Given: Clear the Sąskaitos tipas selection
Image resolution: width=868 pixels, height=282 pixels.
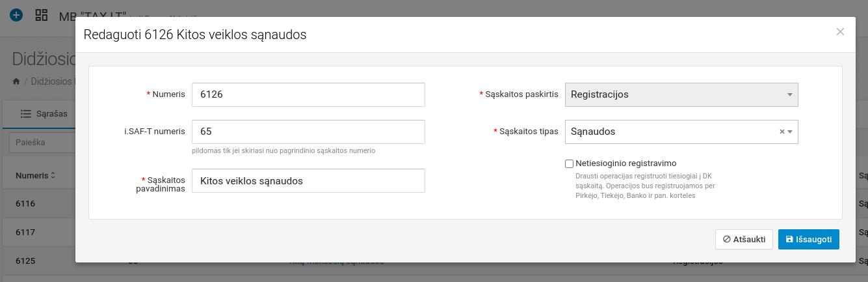Looking at the screenshot, I should coord(782,132).
